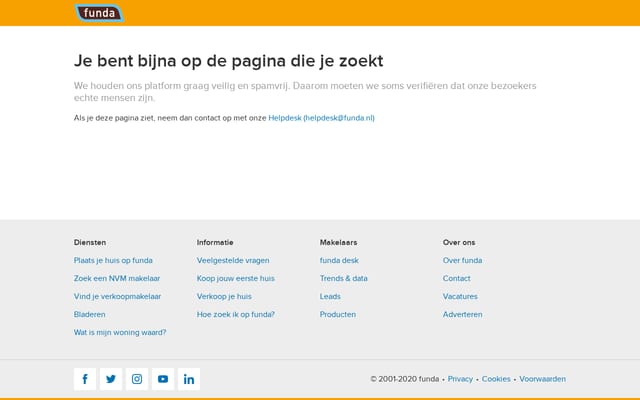Open Contact link under Over ons
Screen dimensions: 640x400
coord(456,278)
